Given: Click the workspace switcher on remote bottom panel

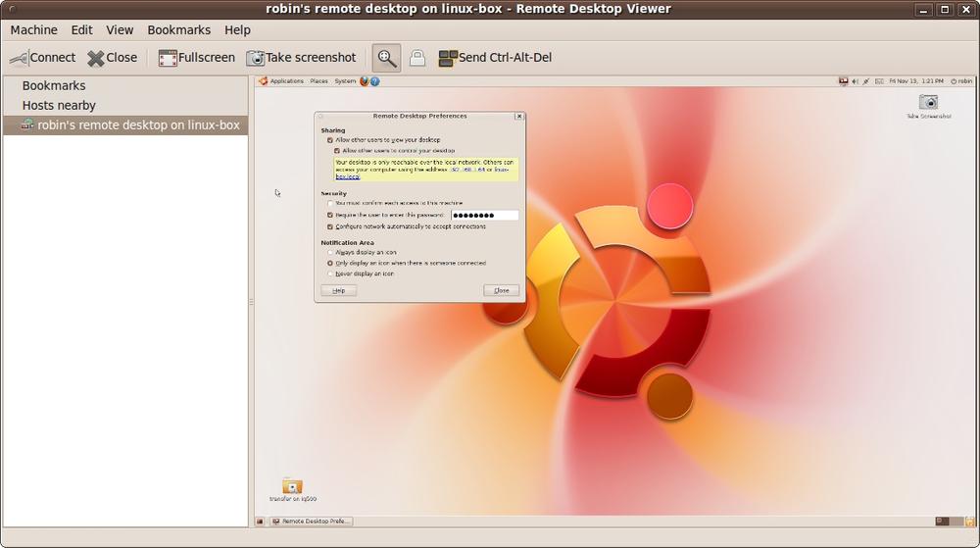Looking at the screenshot, I should pyautogui.click(x=949, y=522).
